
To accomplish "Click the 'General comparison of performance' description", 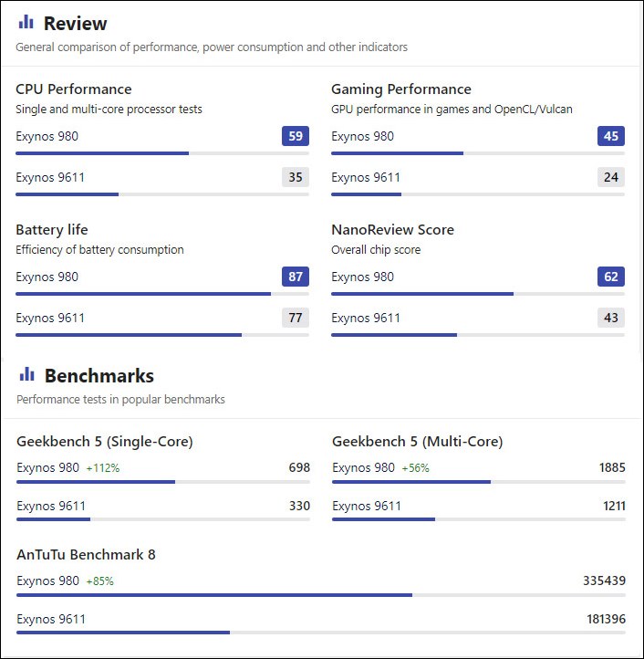I will [212, 47].
